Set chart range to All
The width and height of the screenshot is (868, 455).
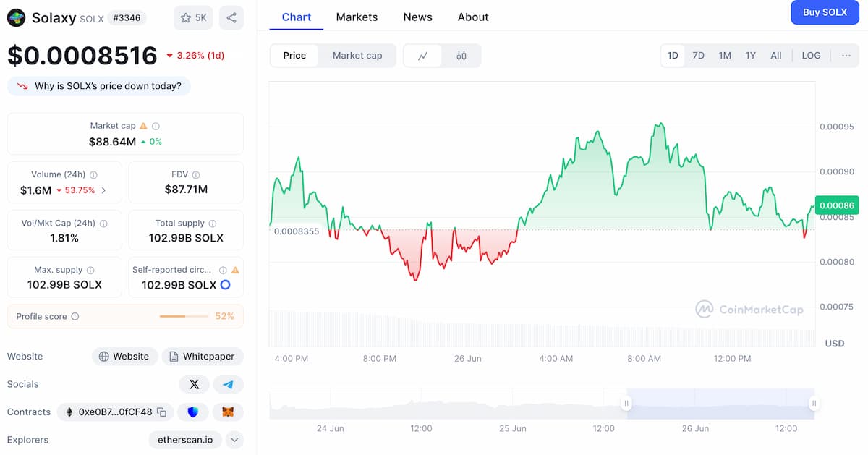click(x=776, y=56)
